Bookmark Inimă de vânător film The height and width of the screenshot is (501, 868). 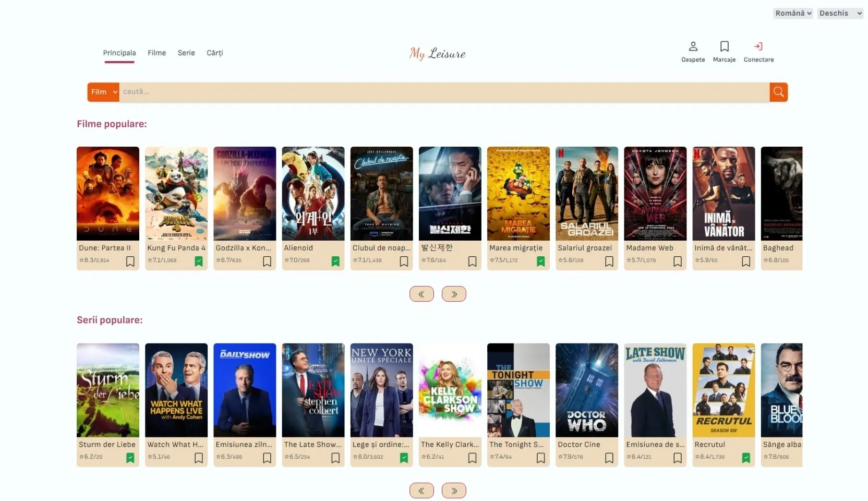pyautogui.click(x=746, y=261)
